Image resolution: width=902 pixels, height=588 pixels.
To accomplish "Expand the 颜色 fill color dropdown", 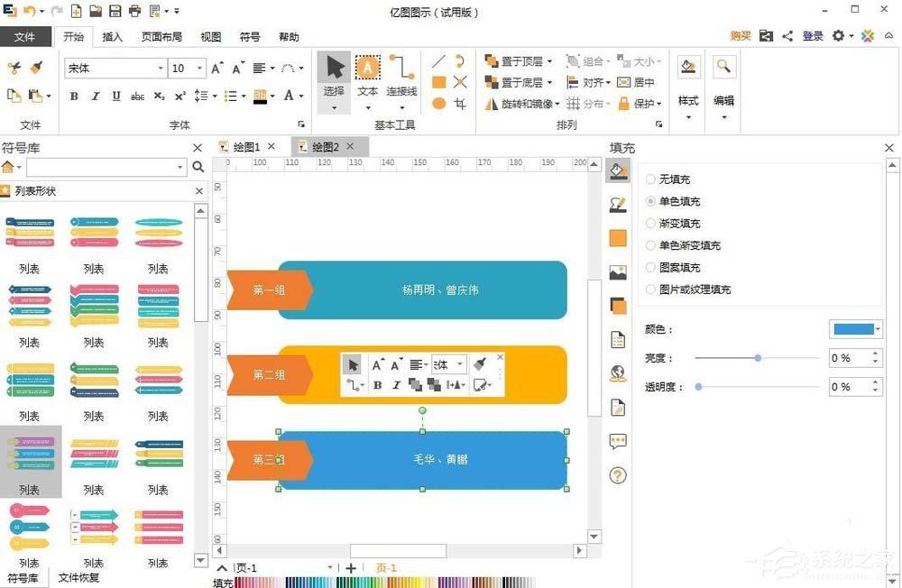I will click(876, 328).
